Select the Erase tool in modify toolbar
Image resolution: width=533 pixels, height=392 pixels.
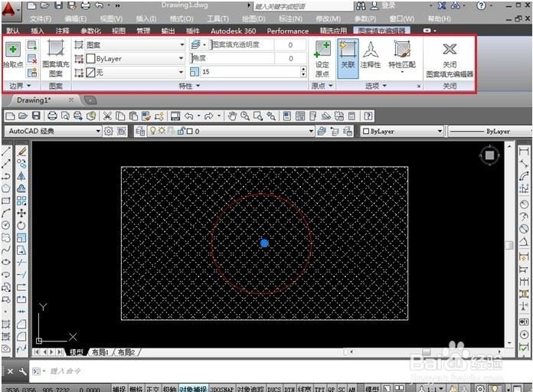tap(21, 152)
